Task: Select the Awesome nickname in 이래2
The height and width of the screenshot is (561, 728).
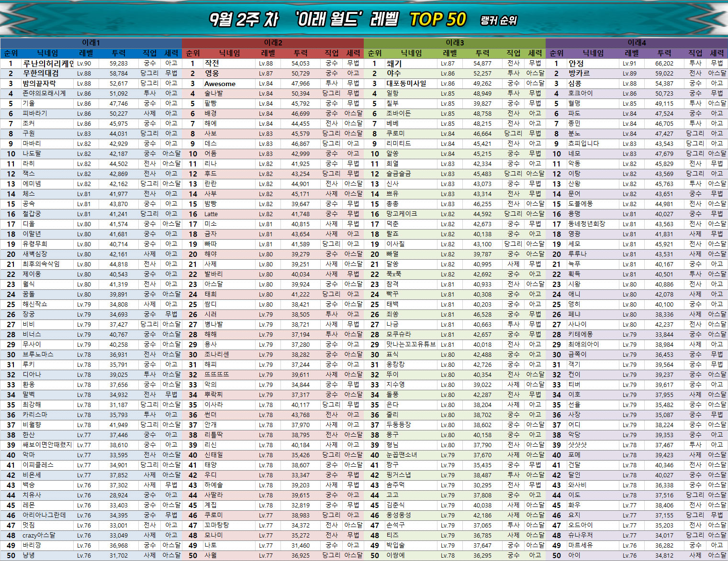Action: [220, 84]
